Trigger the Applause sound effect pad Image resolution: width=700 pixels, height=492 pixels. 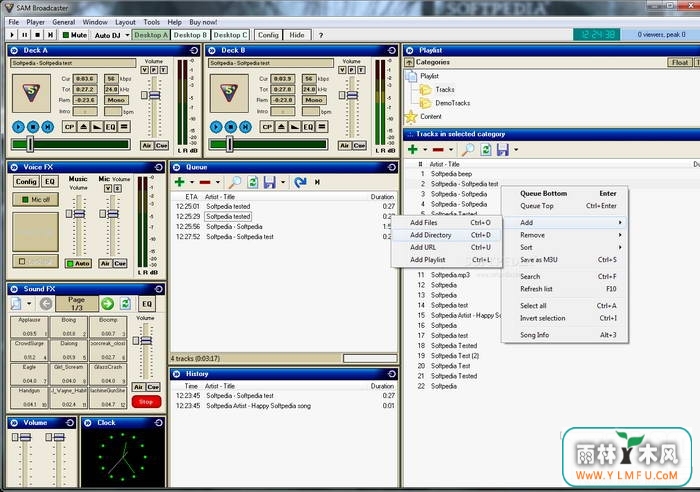[x=29, y=327]
